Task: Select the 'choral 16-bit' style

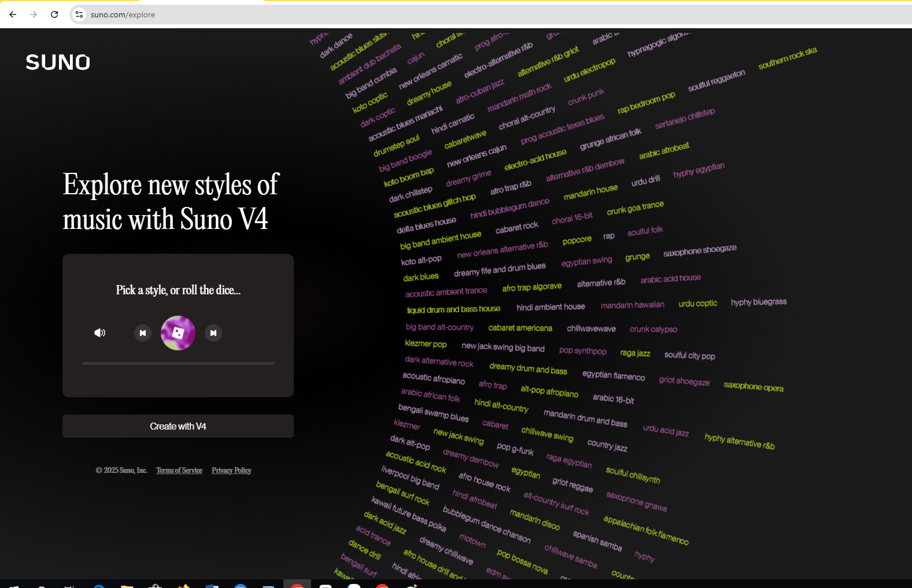Action: coord(572,219)
